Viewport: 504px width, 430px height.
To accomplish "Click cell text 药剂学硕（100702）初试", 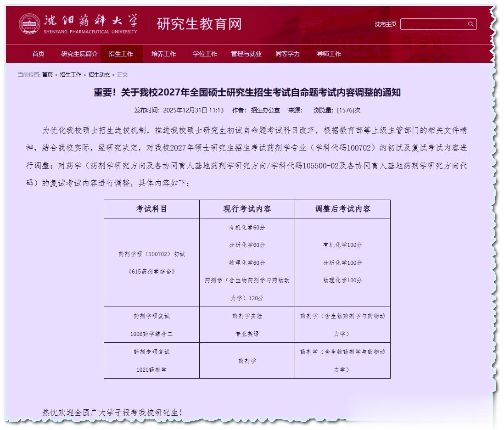I will click(152, 254).
